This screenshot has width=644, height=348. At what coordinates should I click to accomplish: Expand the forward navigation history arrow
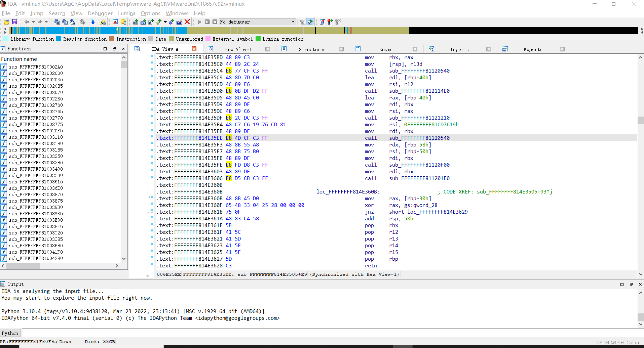point(46,21)
